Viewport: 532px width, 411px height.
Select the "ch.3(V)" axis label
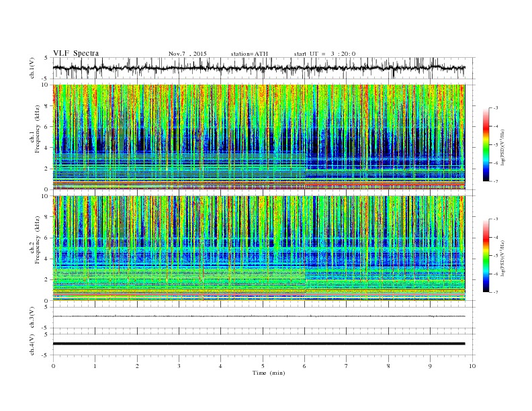[x=32, y=318]
